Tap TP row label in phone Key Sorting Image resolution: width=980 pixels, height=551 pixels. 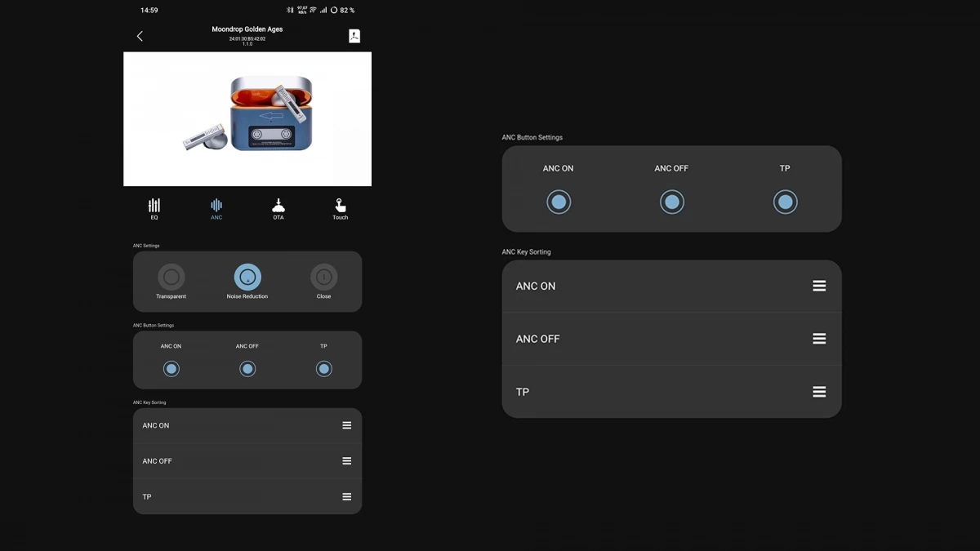pyautogui.click(x=147, y=497)
